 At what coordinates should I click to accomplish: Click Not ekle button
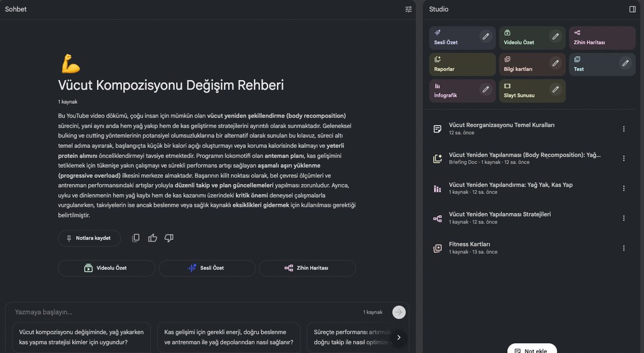pos(531,348)
